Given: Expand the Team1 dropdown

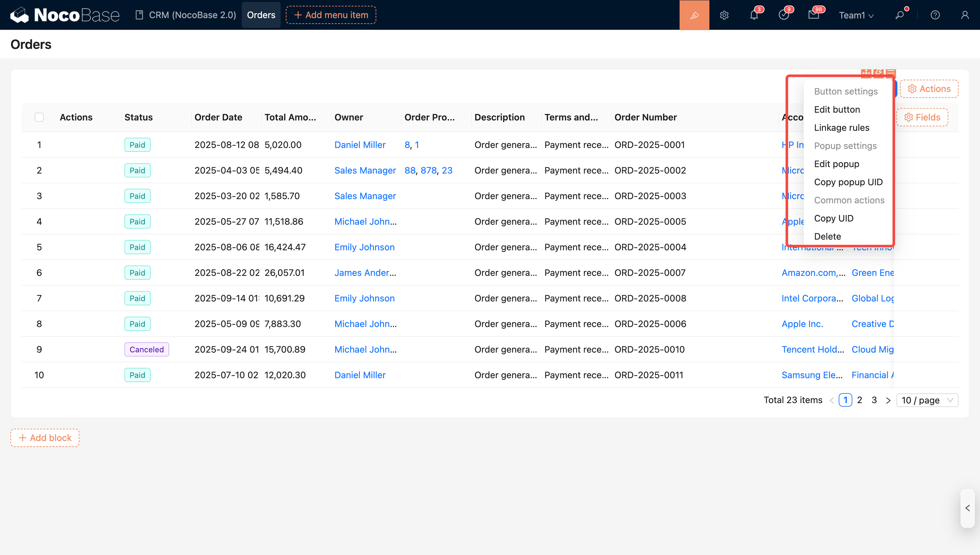Looking at the screenshot, I should 856,15.
